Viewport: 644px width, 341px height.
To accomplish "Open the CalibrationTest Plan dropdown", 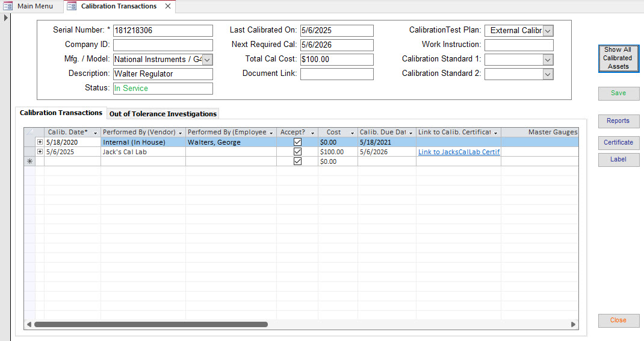I will (x=548, y=31).
